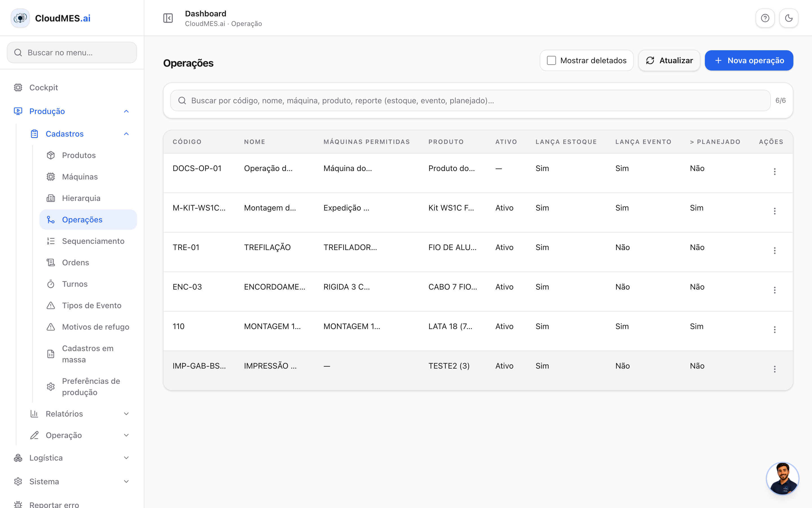Collapse the Produção menu section
The width and height of the screenshot is (812, 508).
point(126,111)
